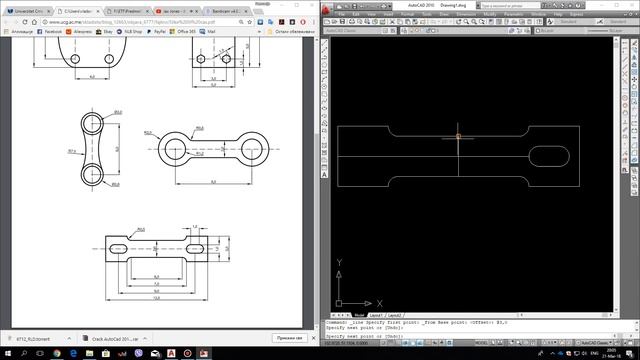Viewport: 640px width, 360px height.
Task: Click the show-all downloads button
Action: click(289, 338)
